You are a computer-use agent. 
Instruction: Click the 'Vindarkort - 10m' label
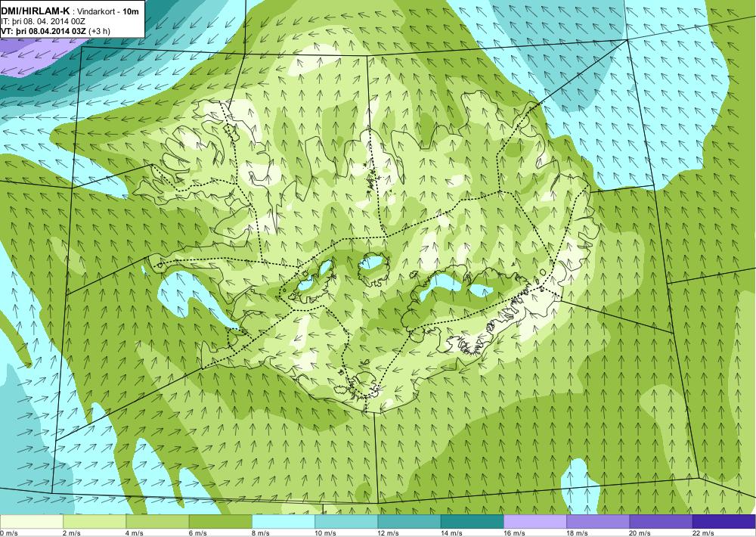pyautogui.click(x=107, y=11)
